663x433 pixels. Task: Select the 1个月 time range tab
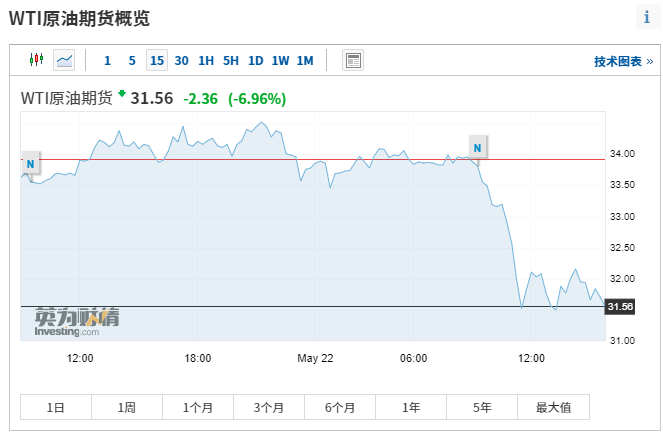tap(198, 407)
